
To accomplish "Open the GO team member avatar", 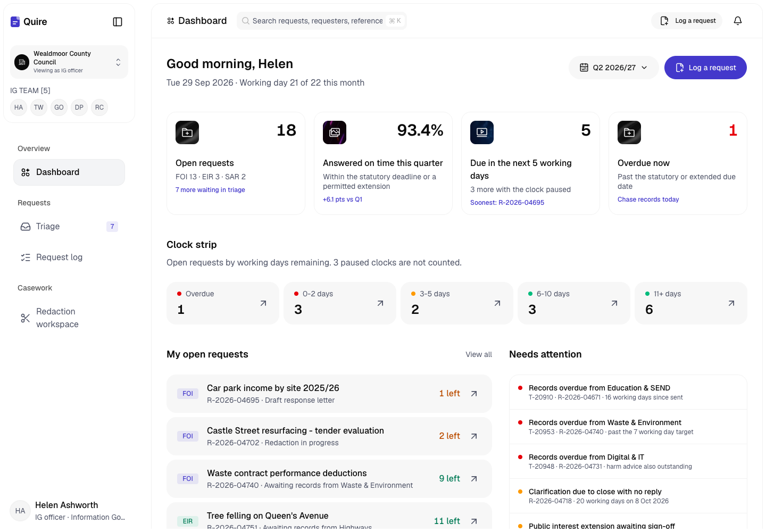I will [59, 107].
